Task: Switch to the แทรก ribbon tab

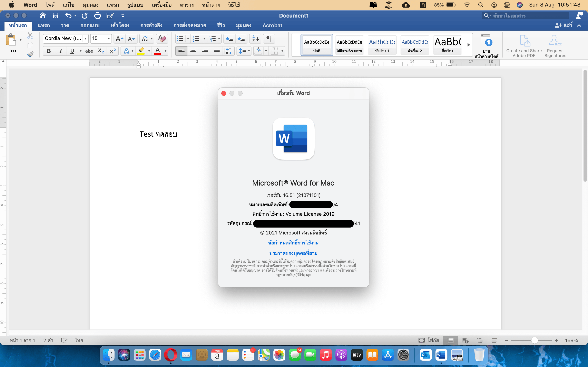Action: pos(44,25)
